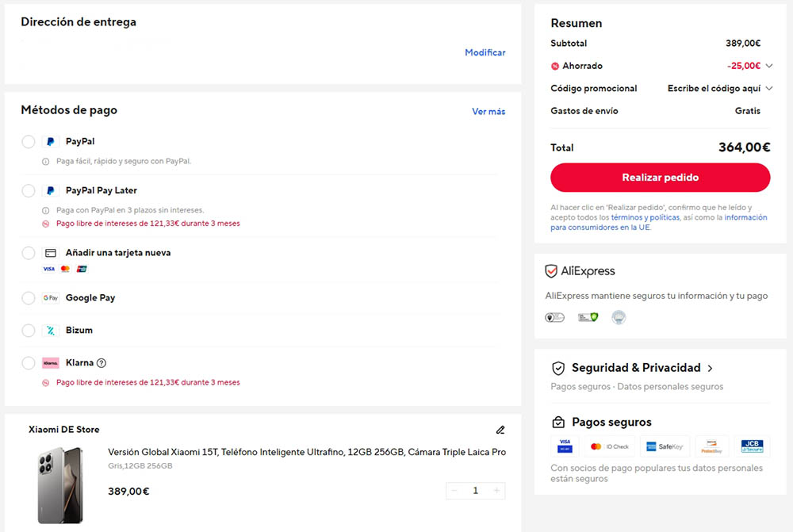Click Klarna's Pago libre de intereses text

coord(147,383)
